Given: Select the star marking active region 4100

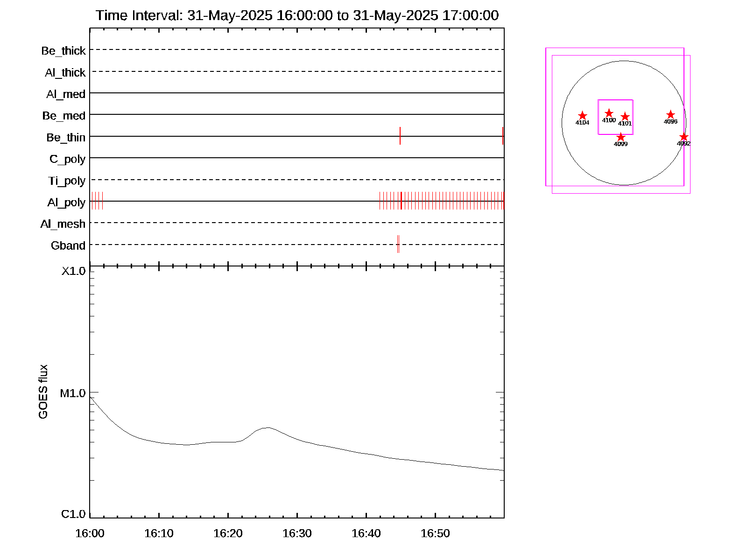Looking at the screenshot, I should point(609,113).
